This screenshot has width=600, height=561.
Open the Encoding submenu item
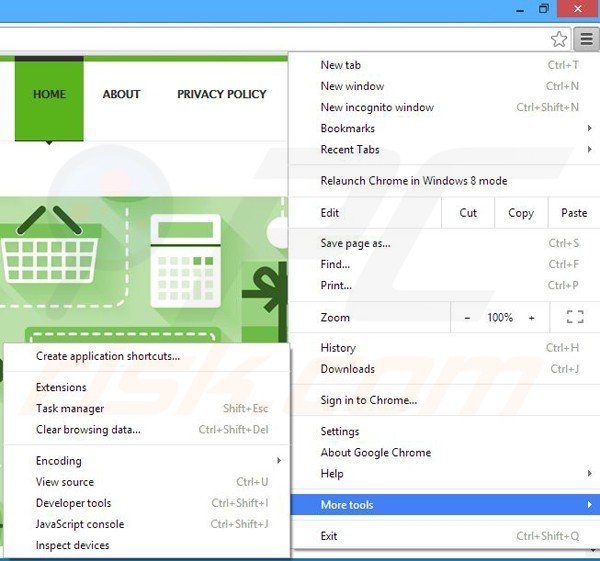point(147,460)
